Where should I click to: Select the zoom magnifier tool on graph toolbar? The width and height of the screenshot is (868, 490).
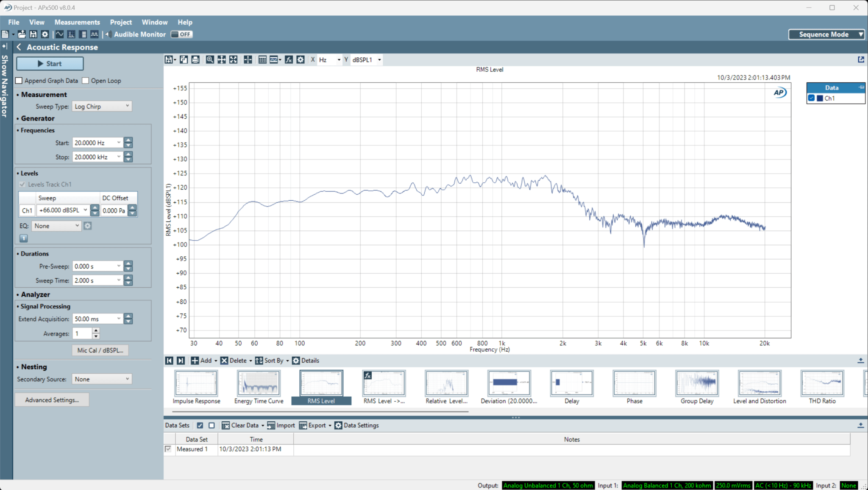click(210, 60)
